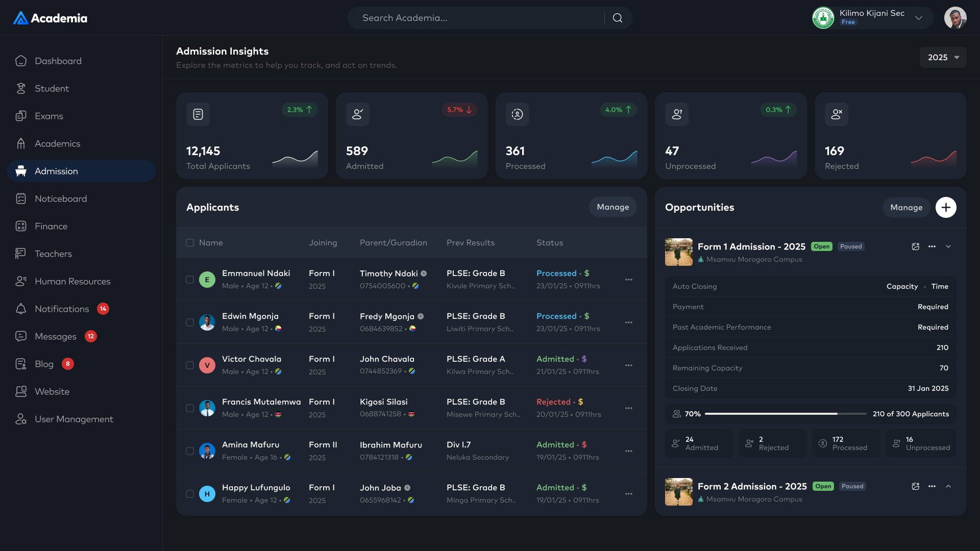Collapse the Form 1 Admission details chevron
Viewport: 980px width, 551px height.
click(x=948, y=246)
